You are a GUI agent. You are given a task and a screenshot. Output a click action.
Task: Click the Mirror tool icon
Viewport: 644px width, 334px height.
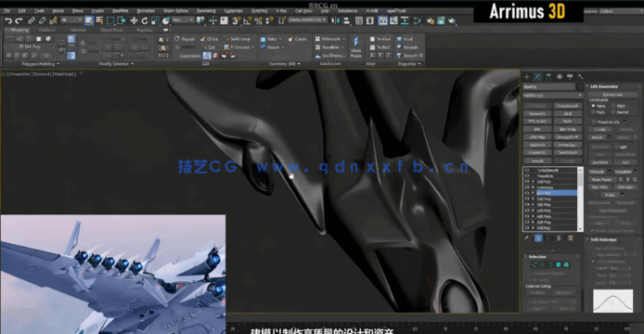(336, 20)
